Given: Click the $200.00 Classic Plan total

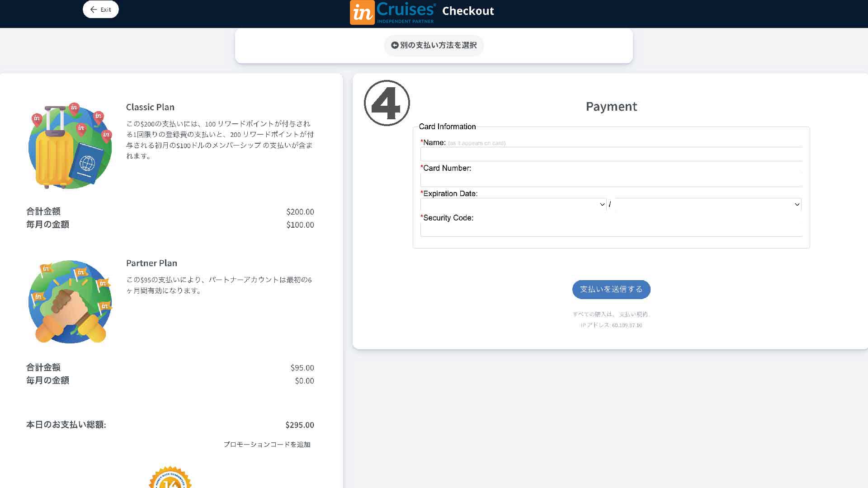Looking at the screenshot, I should pyautogui.click(x=300, y=212).
